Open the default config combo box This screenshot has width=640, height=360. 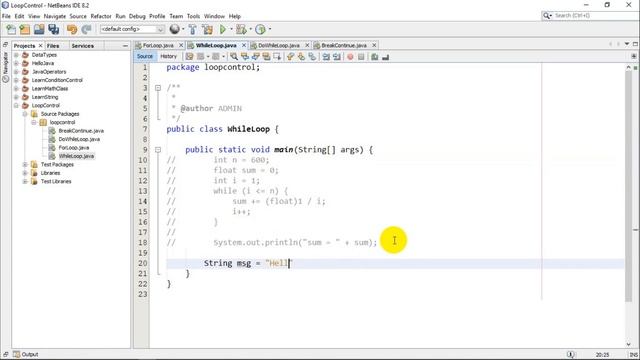(x=132, y=29)
